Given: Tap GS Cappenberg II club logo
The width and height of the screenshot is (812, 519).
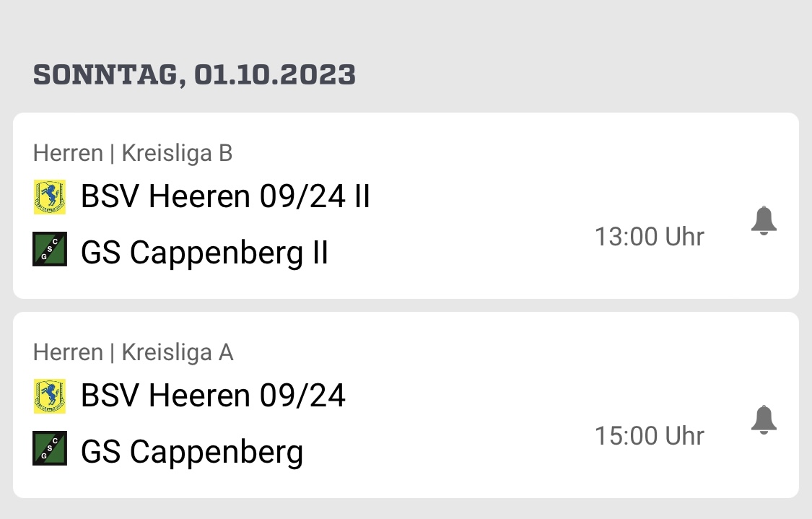Looking at the screenshot, I should pos(50,249).
